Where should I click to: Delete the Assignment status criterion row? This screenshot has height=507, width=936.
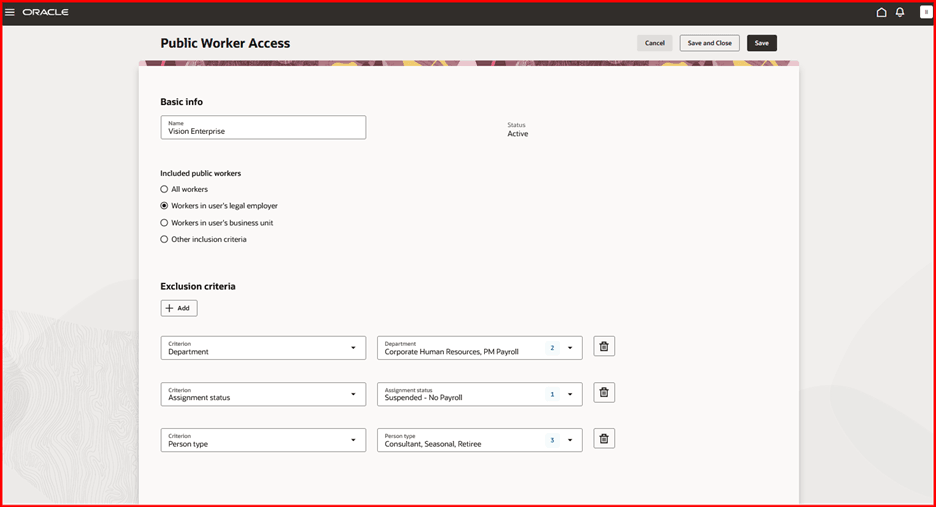(604, 392)
